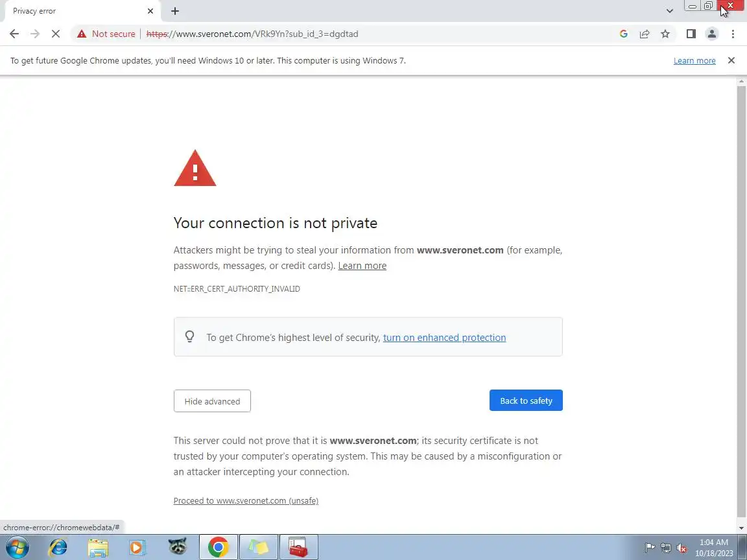Open the raccoon app on taskbar
The image size is (747, 560).
pyautogui.click(x=177, y=547)
